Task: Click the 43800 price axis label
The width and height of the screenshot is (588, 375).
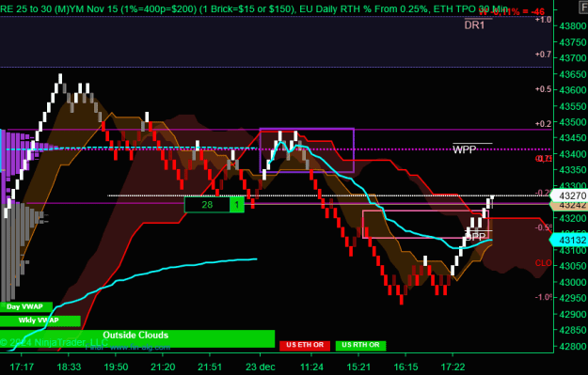Action: point(573,26)
